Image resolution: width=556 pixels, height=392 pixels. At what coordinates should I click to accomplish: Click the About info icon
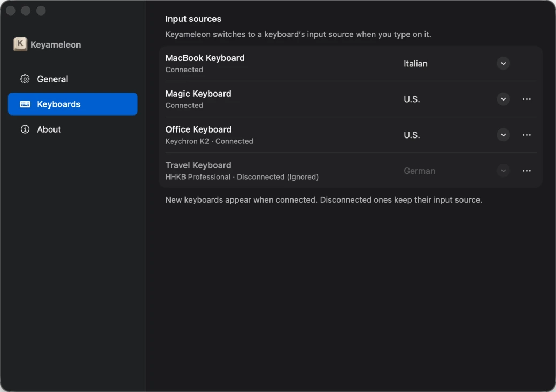click(25, 129)
